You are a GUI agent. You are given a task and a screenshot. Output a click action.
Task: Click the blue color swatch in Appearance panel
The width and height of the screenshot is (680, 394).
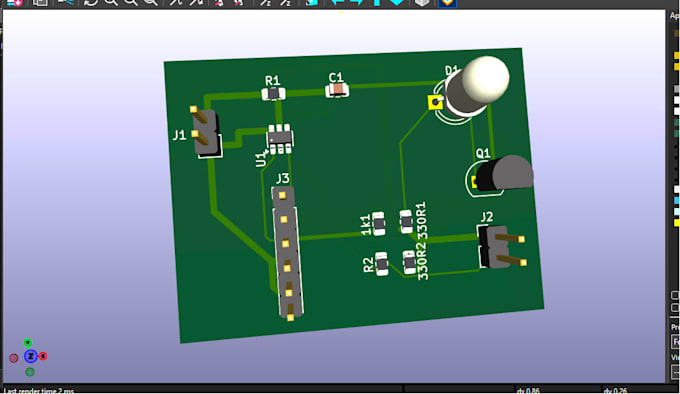click(x=677, y=201)
